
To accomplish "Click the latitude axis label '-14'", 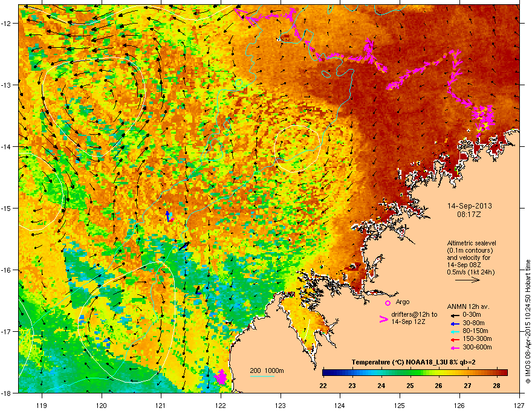I will coord(7,146).
